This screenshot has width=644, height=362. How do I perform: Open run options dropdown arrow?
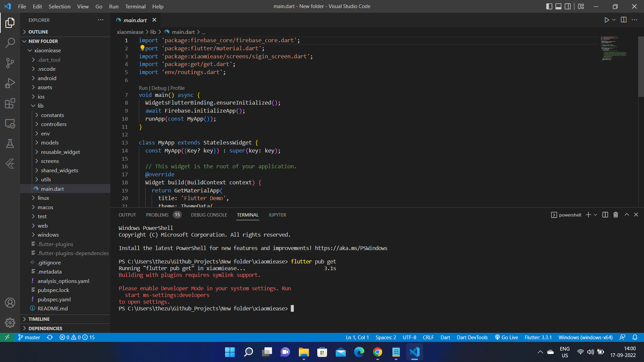click(x=614, y=20)
